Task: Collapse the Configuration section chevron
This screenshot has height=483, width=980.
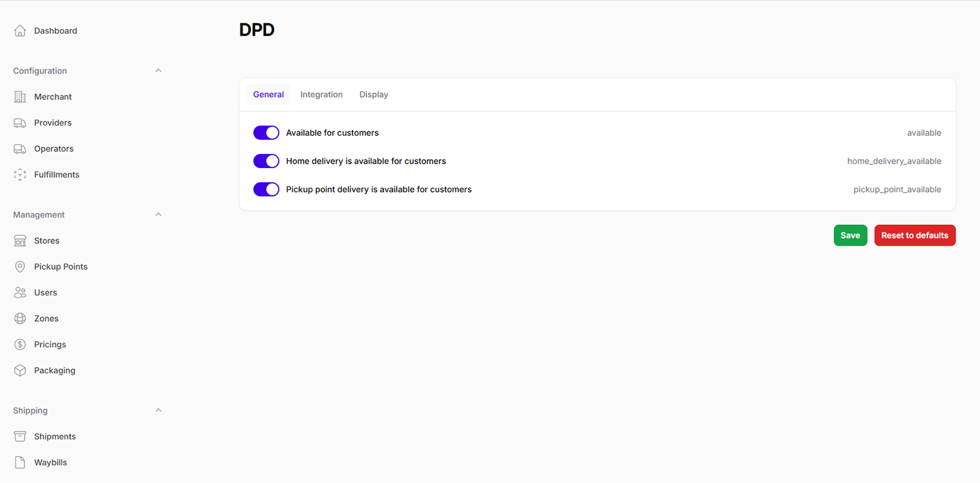Action: click(x=159, y=70)
